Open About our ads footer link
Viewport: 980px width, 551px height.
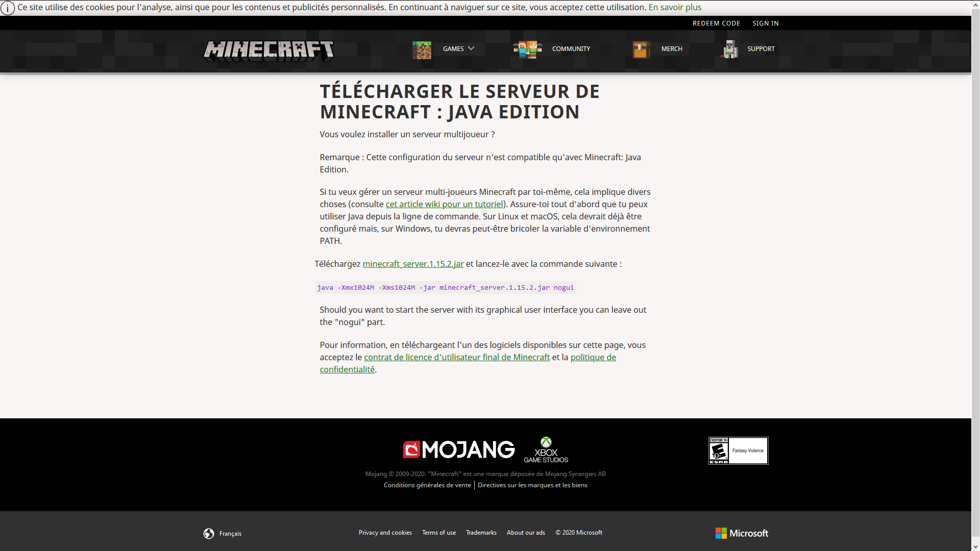526,533
